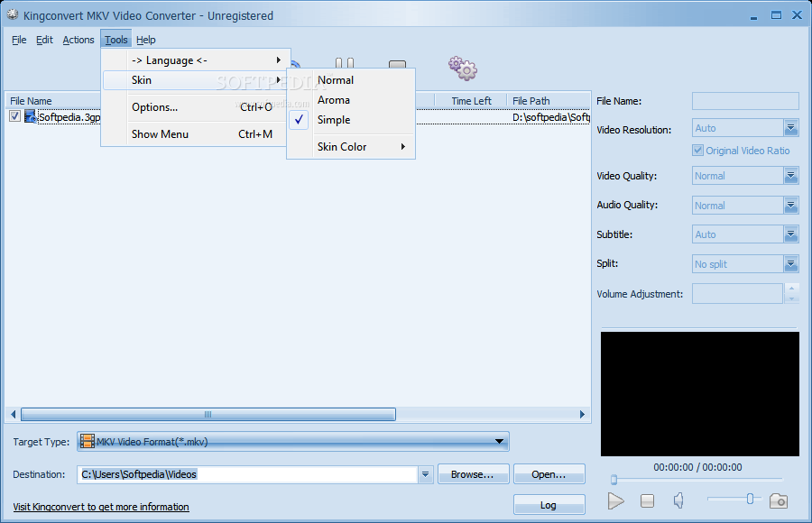The width and height of the screenshot is (812, 523).
Task: Open Subtitle dropdown
Action: [790, 234]
